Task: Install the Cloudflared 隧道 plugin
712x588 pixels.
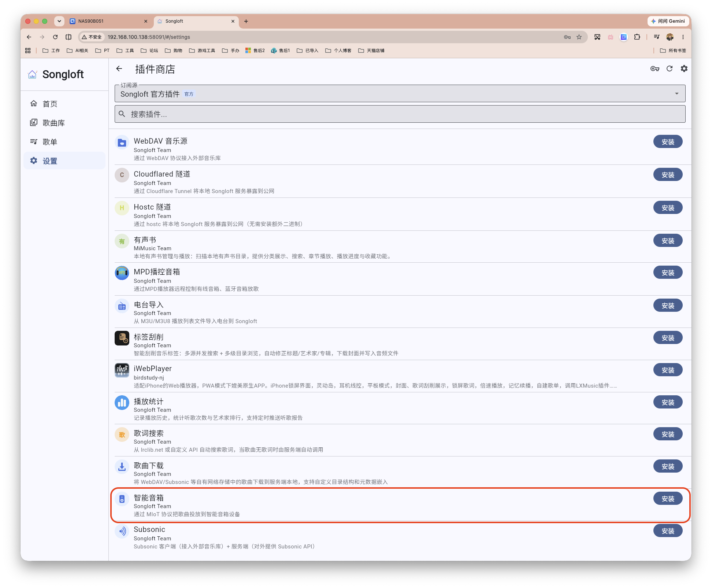Action: [x=668, y=175]
